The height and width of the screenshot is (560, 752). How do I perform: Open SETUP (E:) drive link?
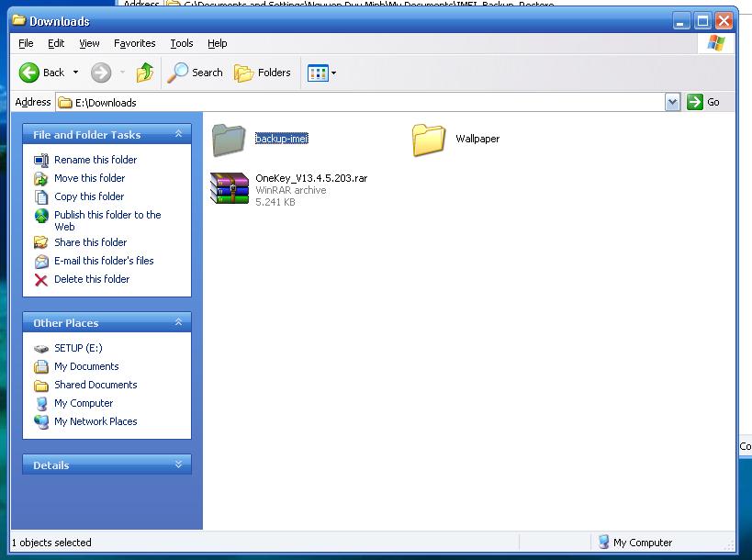tap(78, 348)
